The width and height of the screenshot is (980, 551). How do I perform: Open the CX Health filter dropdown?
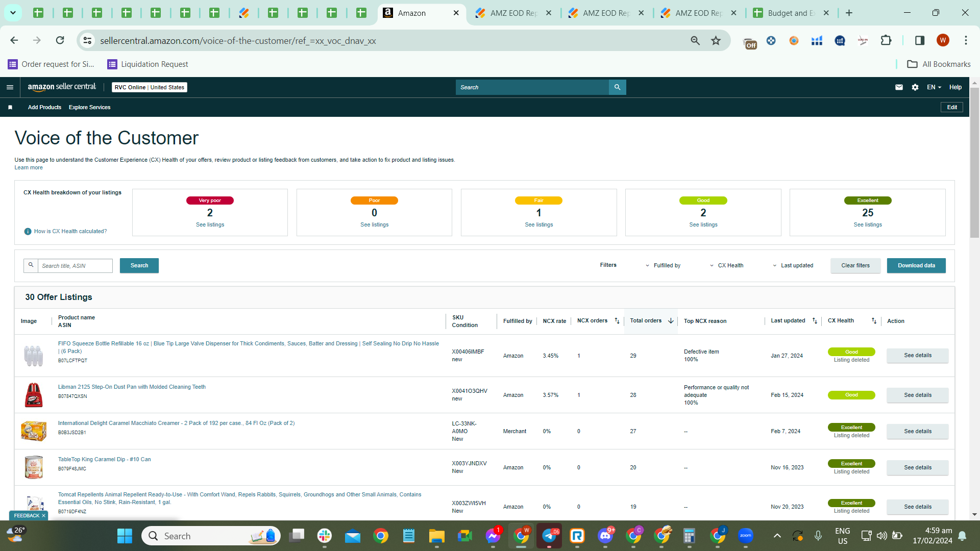pos(726,265)
